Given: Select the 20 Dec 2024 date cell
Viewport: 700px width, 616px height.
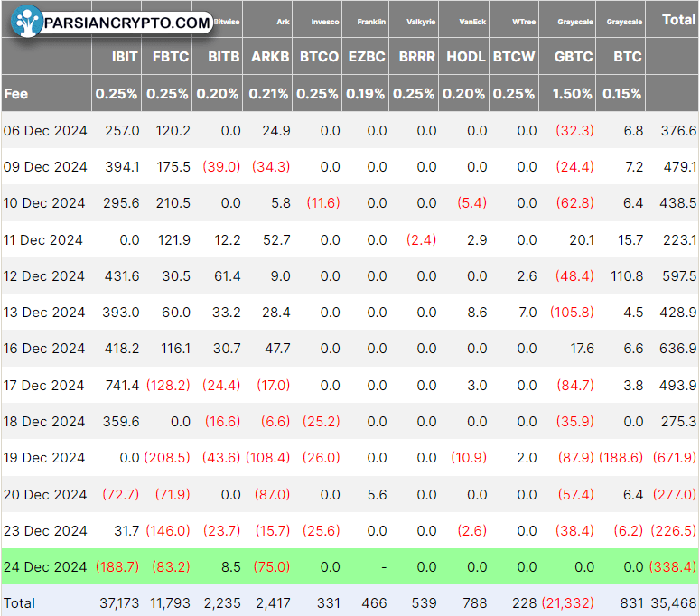Looking at the screenshot, I should pos(45,495).
